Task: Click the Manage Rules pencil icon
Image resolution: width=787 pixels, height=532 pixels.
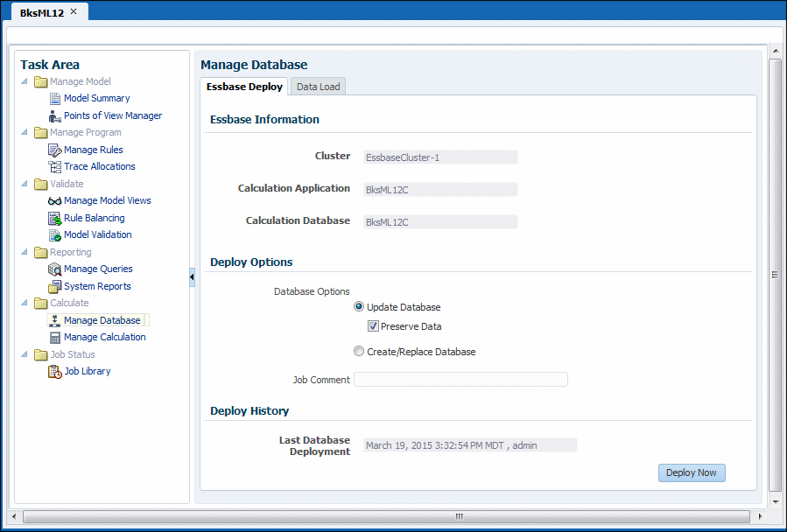Action: [x=54, y=150]
